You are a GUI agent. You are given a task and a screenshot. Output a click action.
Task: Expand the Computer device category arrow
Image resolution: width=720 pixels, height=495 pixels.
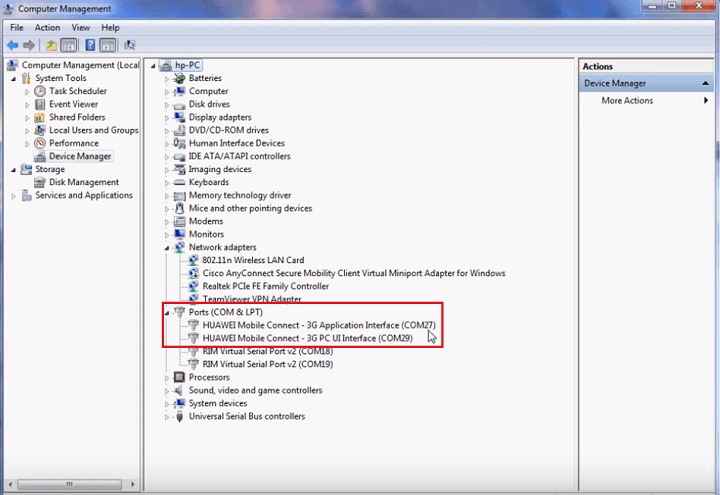click(167, 92)
